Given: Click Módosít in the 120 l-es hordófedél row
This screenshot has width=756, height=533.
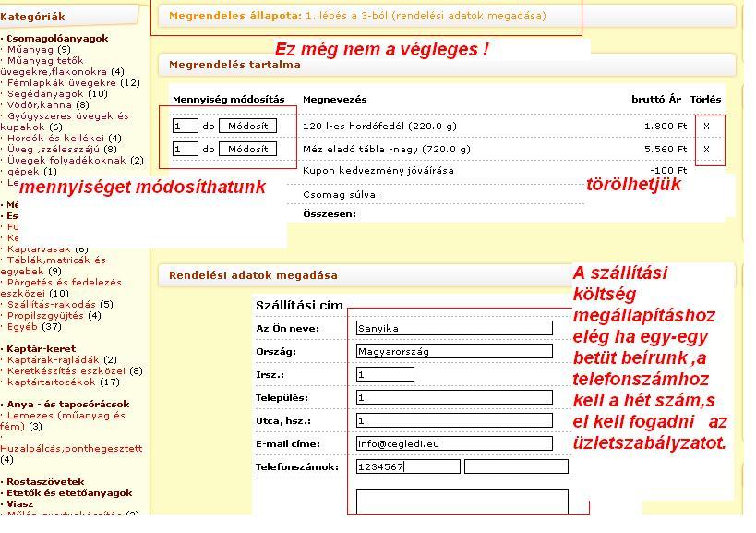Looking at the screenshot, I should 247,126.
